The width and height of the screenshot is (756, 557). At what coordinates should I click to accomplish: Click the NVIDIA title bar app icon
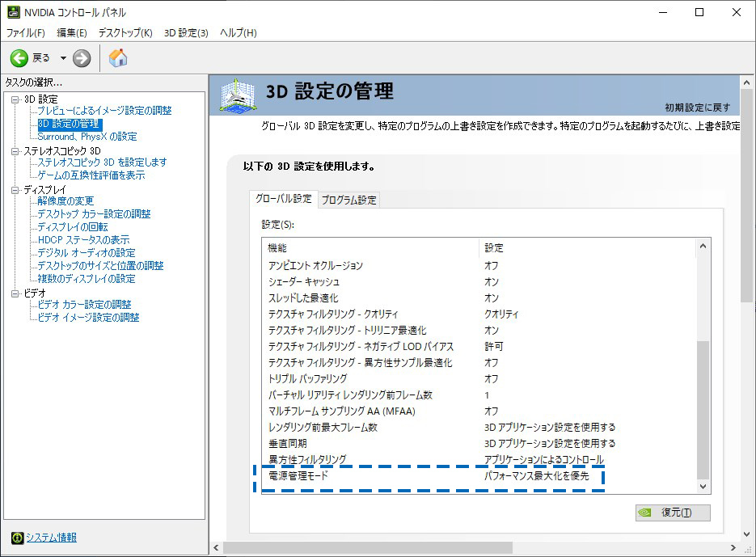tap(14, 12)
